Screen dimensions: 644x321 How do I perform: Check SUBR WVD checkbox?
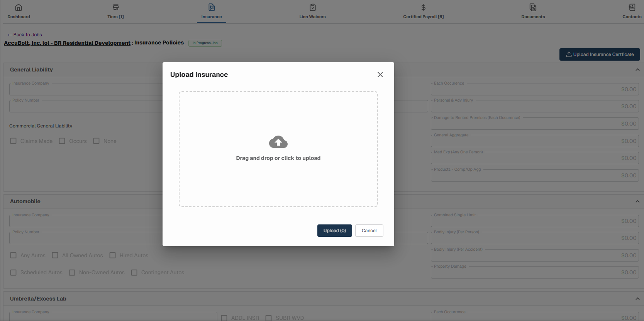pyautogui.click(x=269, y=318)
